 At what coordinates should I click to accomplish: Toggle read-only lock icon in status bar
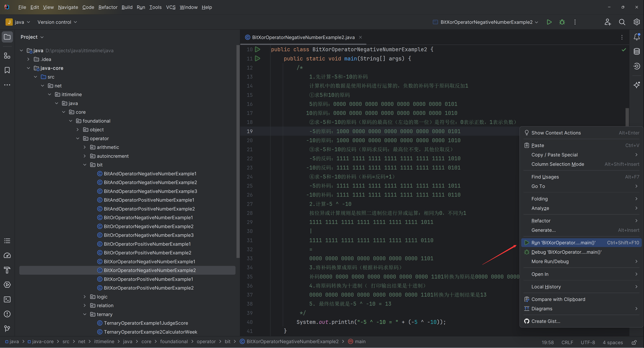(634, 342)
